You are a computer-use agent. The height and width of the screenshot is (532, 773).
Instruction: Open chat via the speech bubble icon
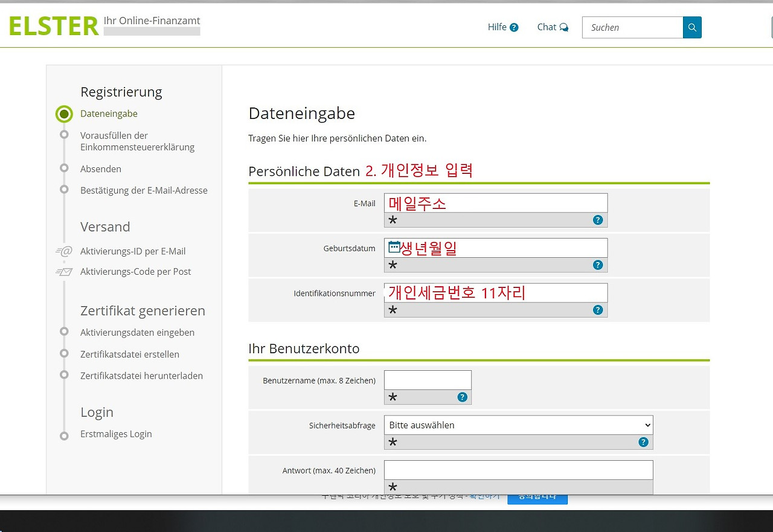[x=564, y=27]
